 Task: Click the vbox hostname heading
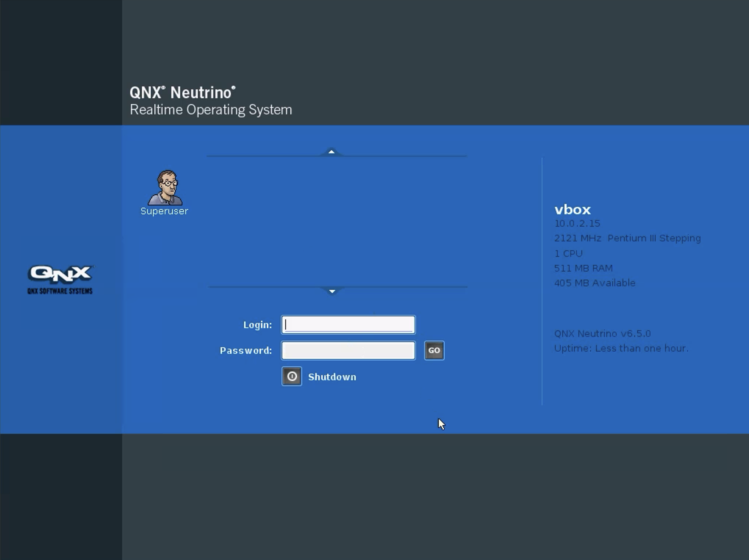pyautogui.click(x=572, y=209)
